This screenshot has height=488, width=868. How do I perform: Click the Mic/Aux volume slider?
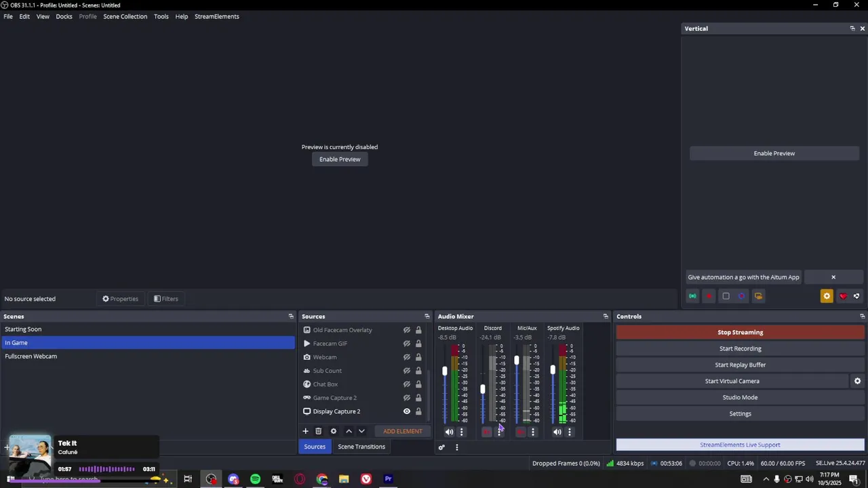[517, 360]
